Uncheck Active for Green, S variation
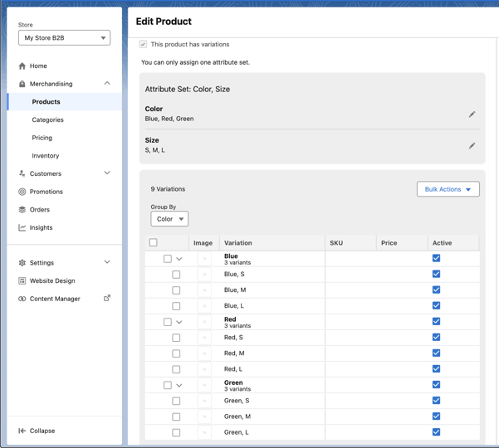 436,401
